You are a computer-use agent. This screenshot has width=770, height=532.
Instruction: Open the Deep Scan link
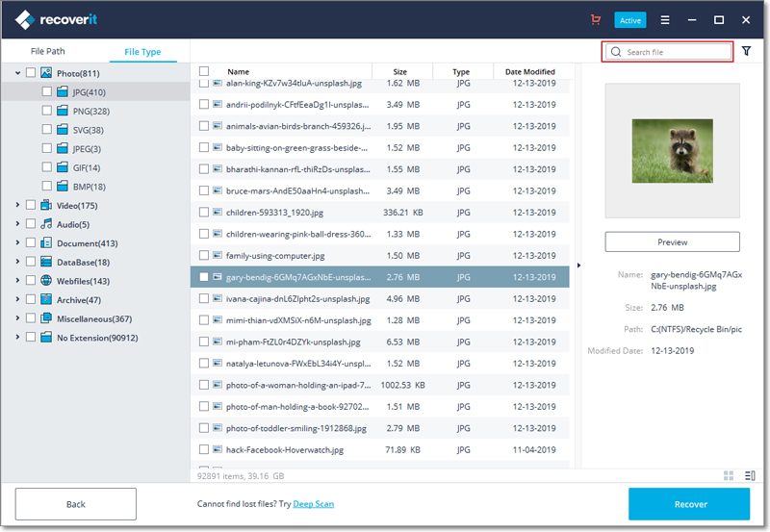tap(314, 504)
